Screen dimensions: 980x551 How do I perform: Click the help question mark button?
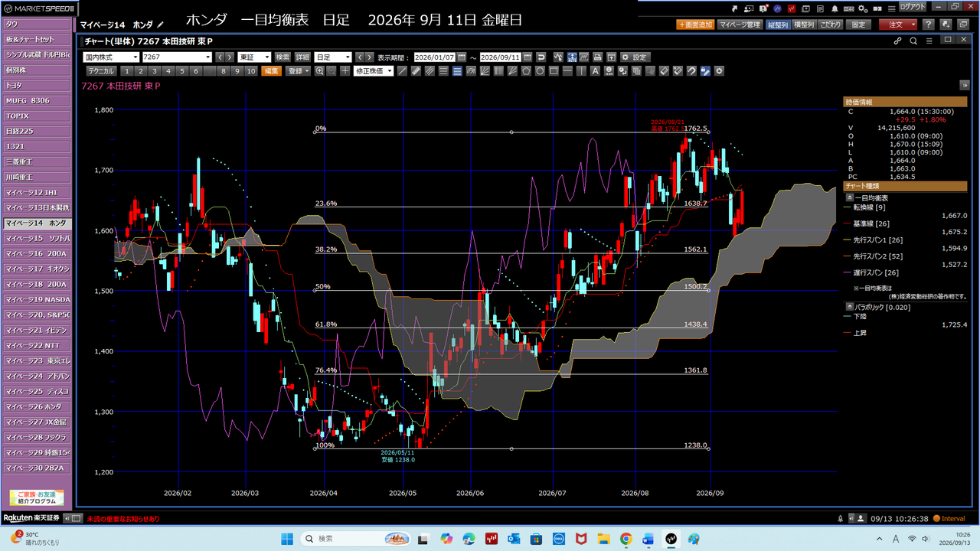[x=929, y=24]
